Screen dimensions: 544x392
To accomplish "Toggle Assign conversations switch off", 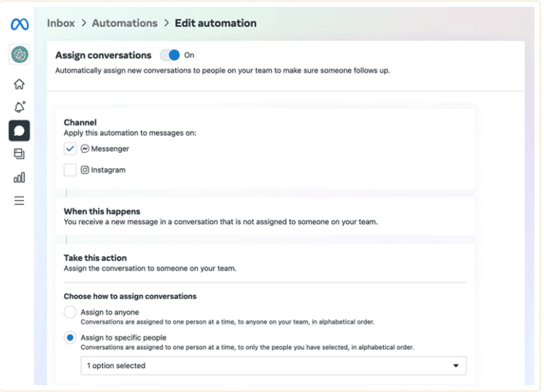I will tap(170, 55).
